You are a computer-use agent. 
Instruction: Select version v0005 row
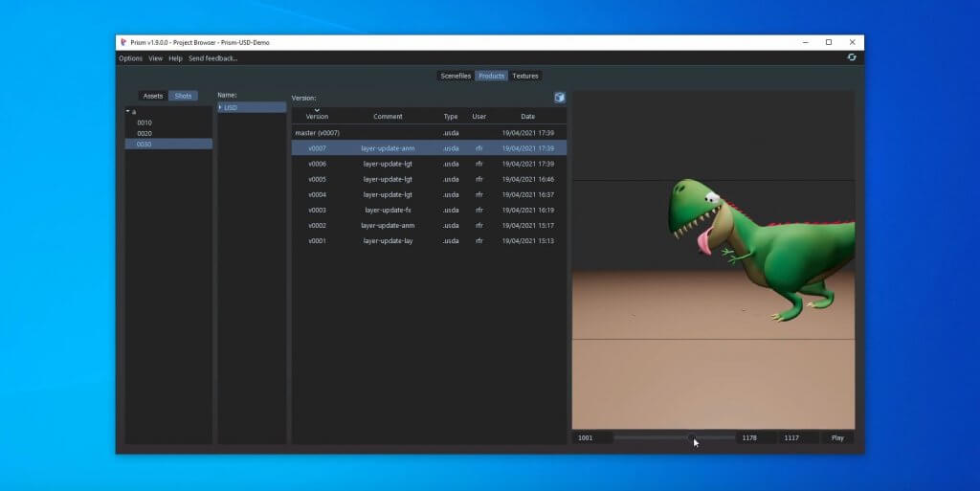(x=430, y=179)
